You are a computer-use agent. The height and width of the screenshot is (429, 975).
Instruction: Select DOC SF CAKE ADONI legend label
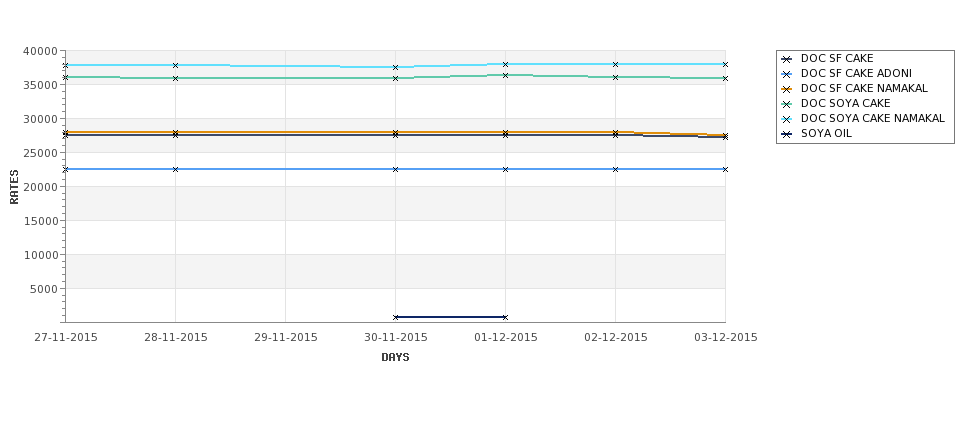tap(856, 73)
